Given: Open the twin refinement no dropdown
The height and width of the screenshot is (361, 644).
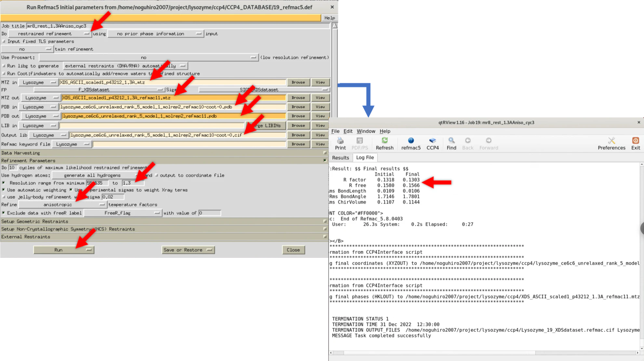Looking at the screenshot, I should click(x=27, y=49).
